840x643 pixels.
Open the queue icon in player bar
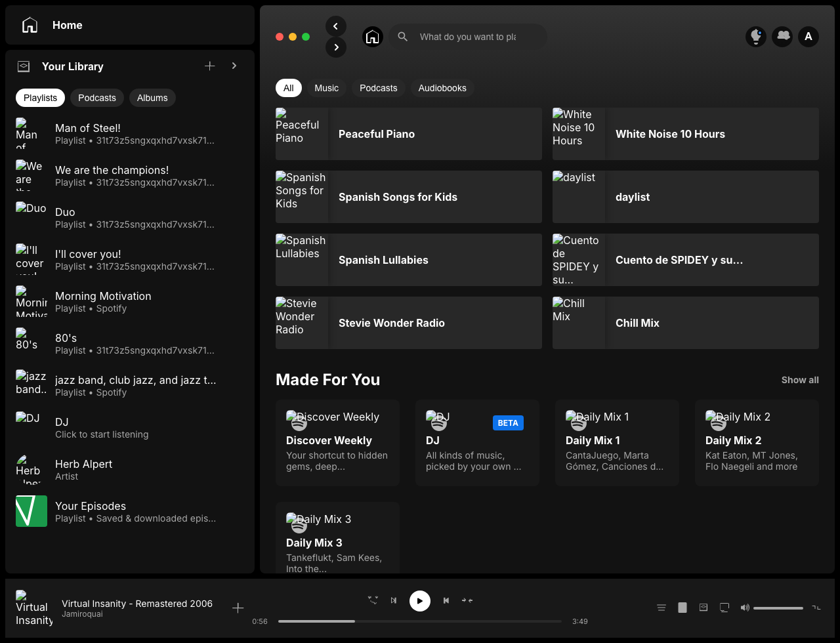click(661, 608)
